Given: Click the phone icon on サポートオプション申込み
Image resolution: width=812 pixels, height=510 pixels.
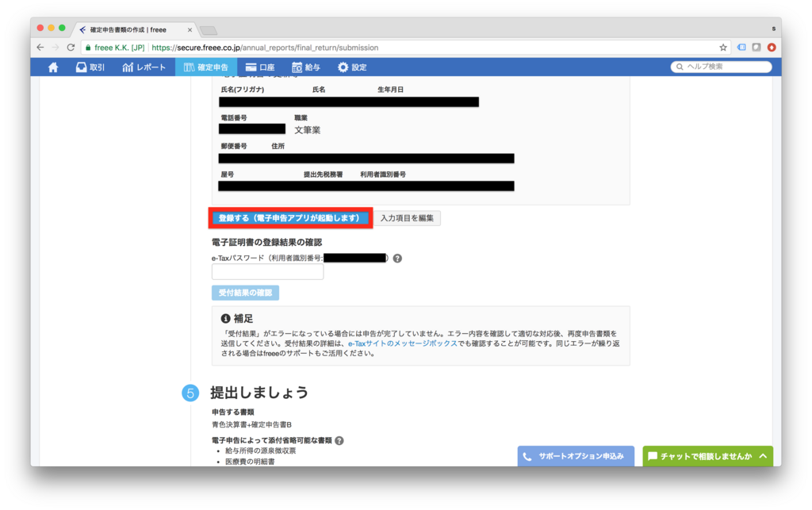Looking at the screenshot, I should (527, 456).
